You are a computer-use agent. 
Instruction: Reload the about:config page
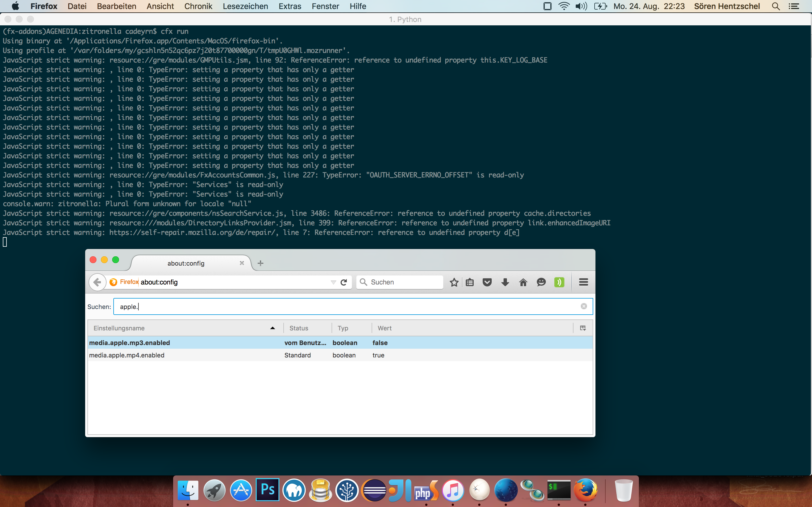tap(344, 282)
